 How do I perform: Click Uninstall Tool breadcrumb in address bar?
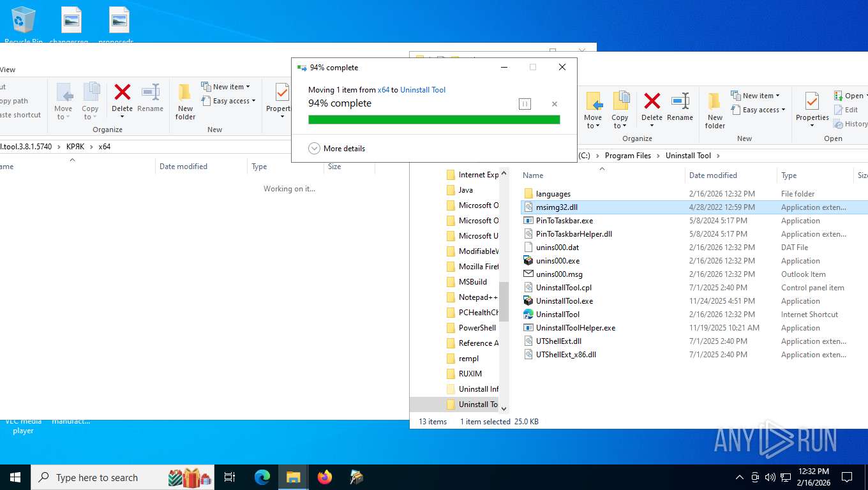pos(688,156)
